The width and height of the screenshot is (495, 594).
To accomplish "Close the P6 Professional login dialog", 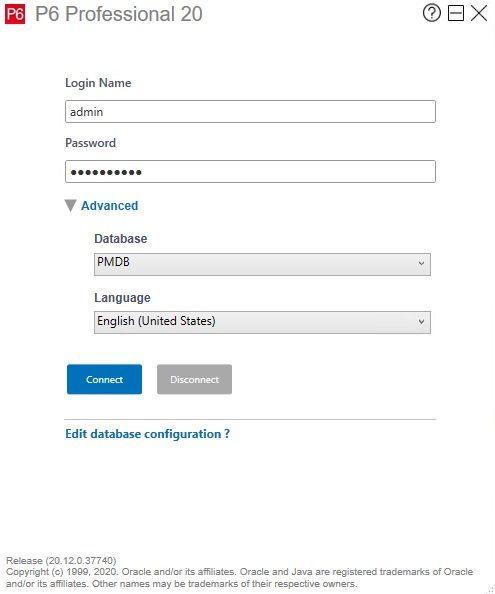I will (x=479, y=13).
